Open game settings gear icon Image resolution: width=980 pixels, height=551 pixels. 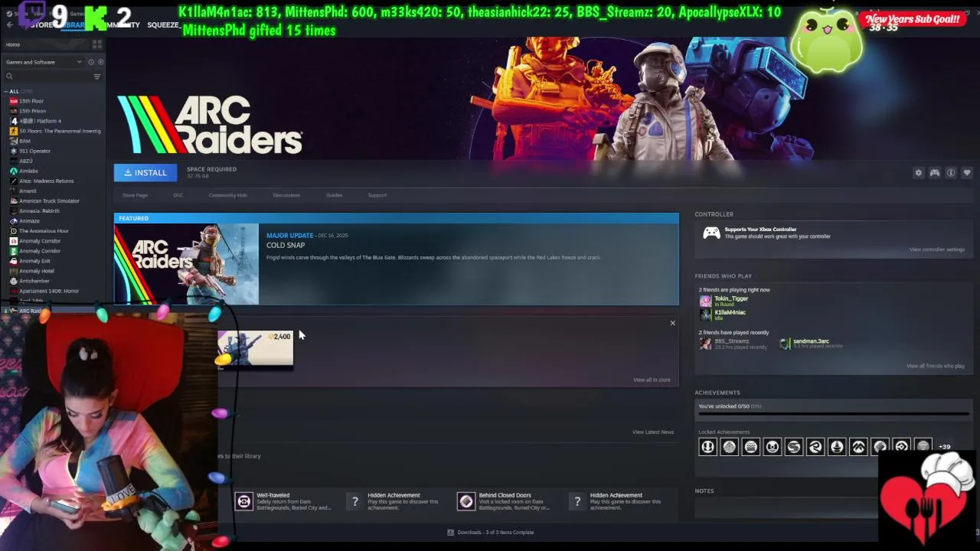[918, 173]
